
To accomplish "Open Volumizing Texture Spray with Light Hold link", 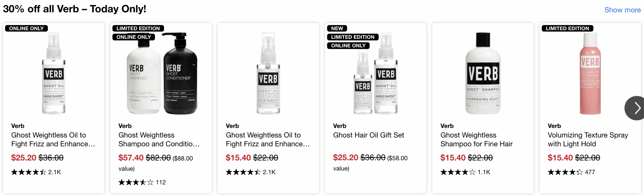I will point(587,139).
